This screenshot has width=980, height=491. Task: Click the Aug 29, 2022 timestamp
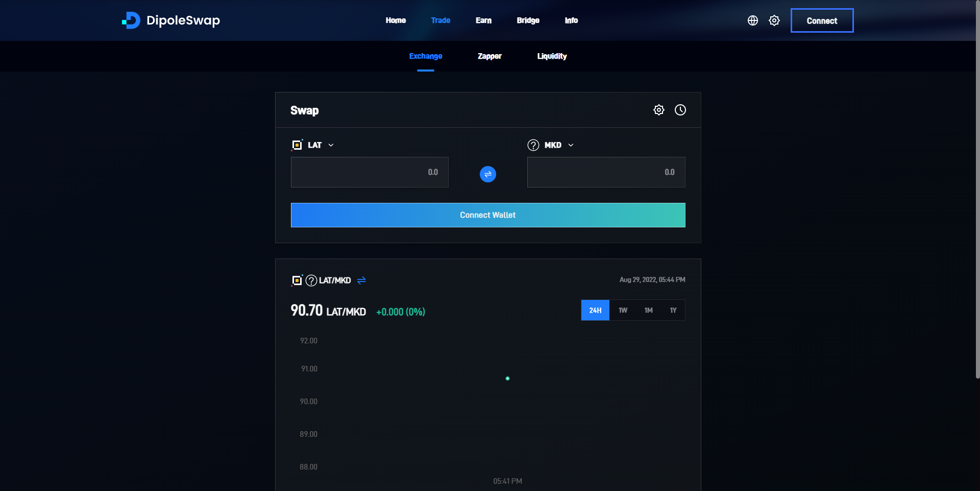click(x=652, y=279)
